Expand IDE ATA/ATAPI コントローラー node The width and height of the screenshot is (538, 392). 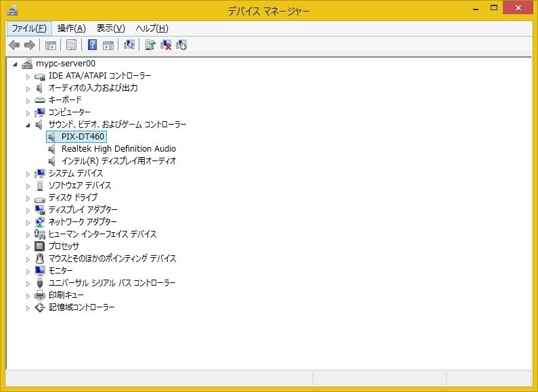[x=28, y=77]
